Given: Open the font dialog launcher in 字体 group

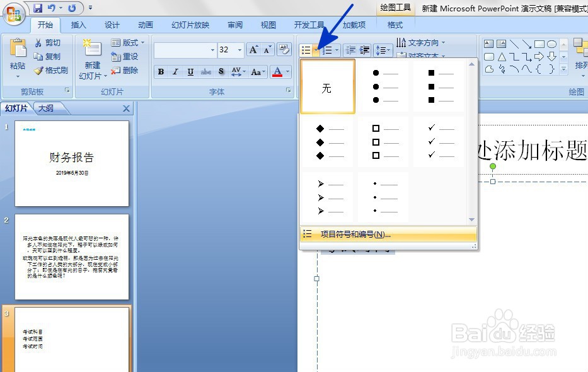Looking at the screenshot, I should (x=289, y=90).
